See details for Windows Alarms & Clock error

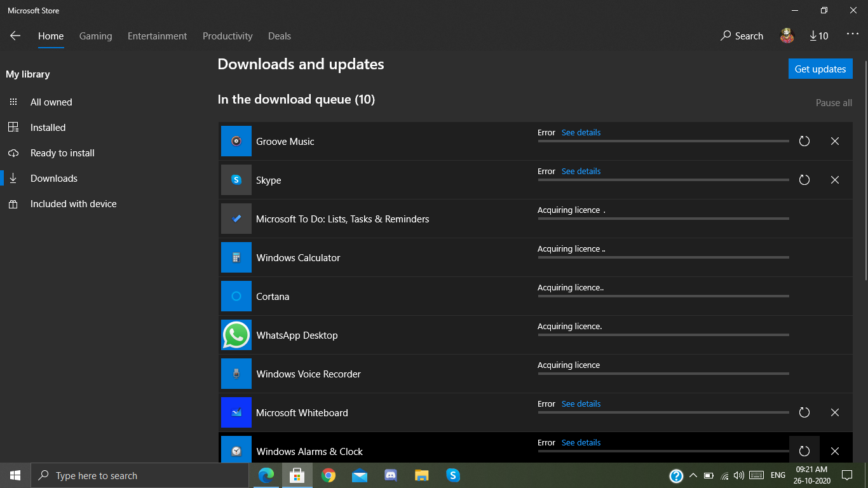581,442
